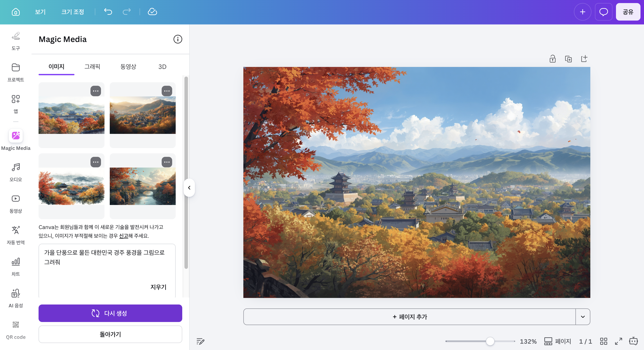Click the lock icon above the canvas
Image resolution: width=644 pixels, height=350 pixels.
point(552,59)
